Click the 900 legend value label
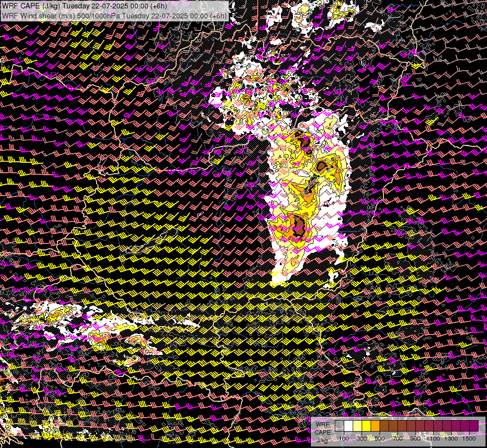487x448 pixels. click(x=415, y=439)
